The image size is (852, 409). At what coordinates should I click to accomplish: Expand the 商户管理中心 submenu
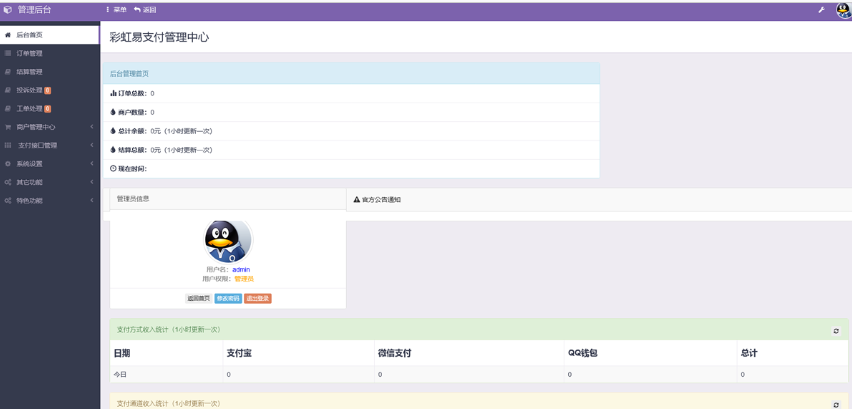click(49, 127)
